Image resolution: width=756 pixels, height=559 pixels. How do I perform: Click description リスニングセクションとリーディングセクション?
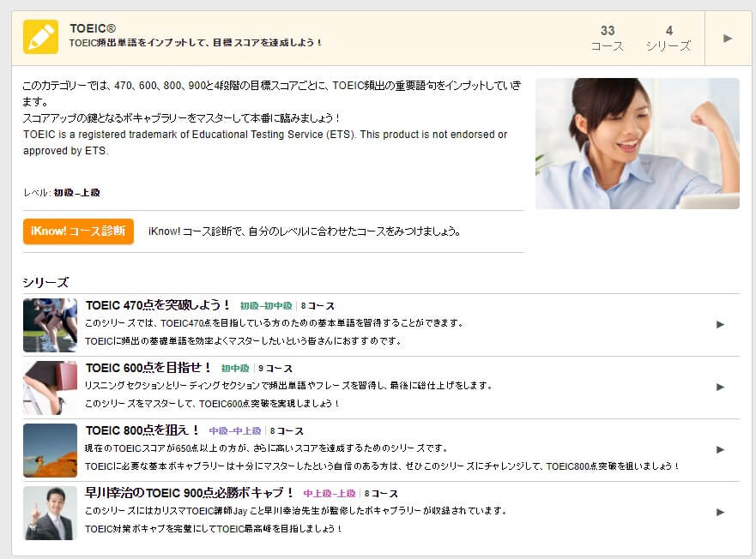coord(288,386)
